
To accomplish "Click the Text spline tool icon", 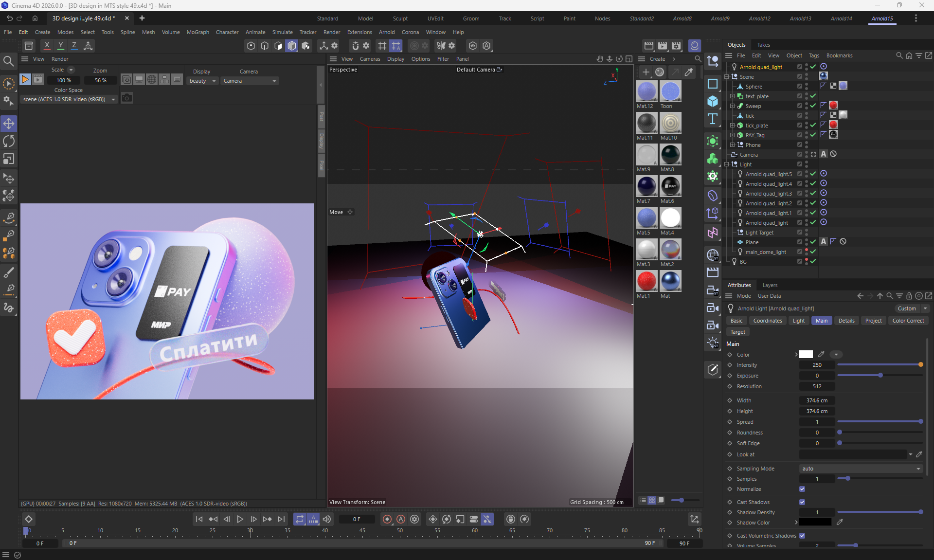I will [713, 119].
